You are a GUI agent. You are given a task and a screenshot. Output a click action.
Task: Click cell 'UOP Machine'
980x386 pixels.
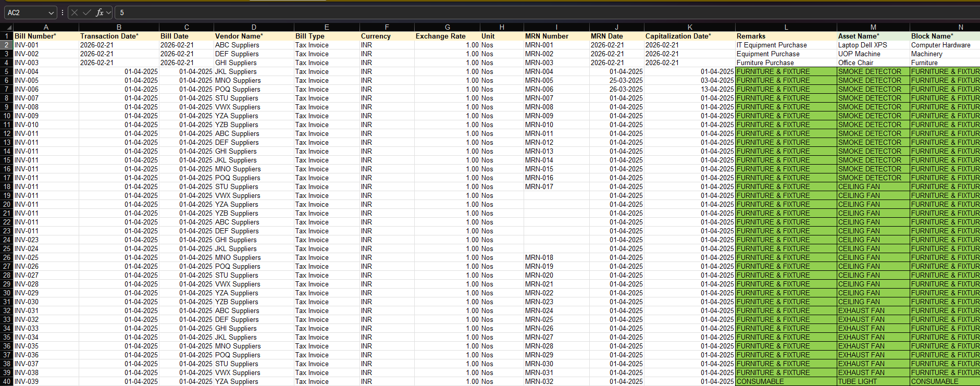click(873, 54)
